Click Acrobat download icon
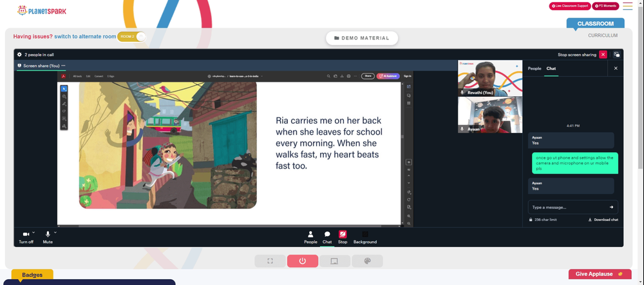The width and height of the screenshot is (644, 285). [342, 76]
